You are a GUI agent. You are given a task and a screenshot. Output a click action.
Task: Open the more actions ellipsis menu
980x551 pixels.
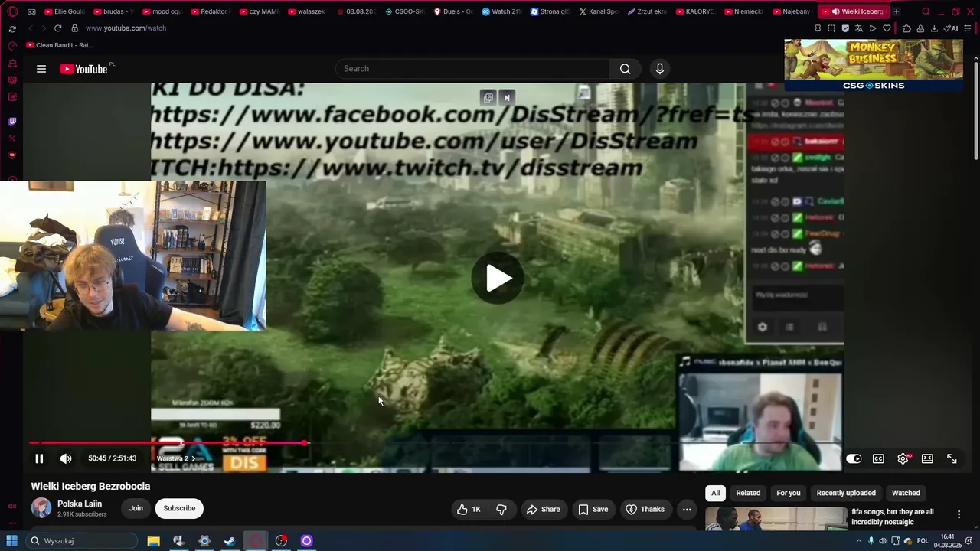pyautogui.click(x=687, y=509)
